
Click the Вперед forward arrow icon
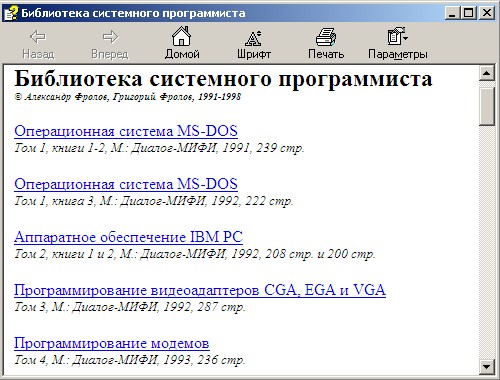point(110,37)
